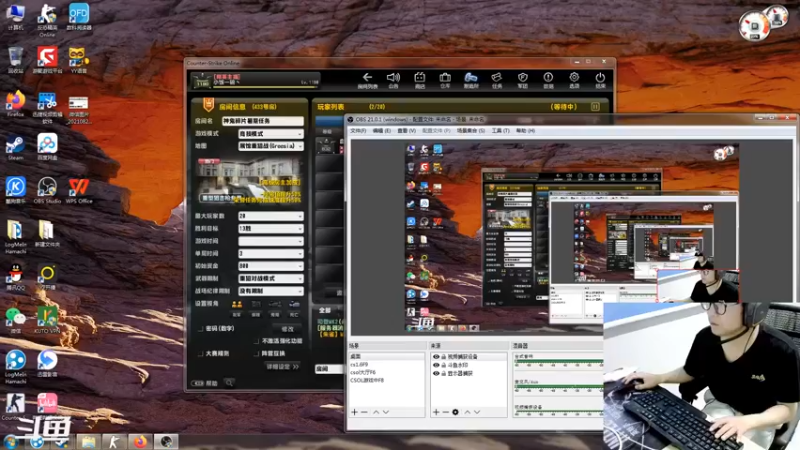Click the 修改 modify password button

(x=287, y=329)
